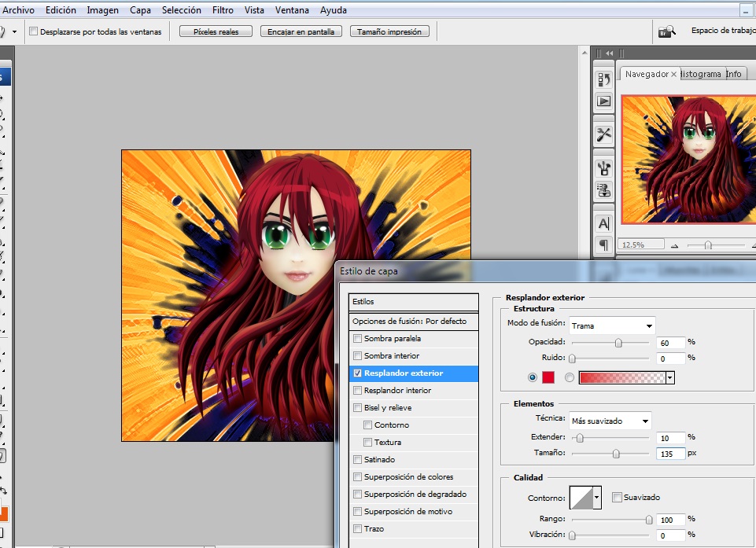Select the gradient radio button for glow
756x548 pixels.
[569, 377]
